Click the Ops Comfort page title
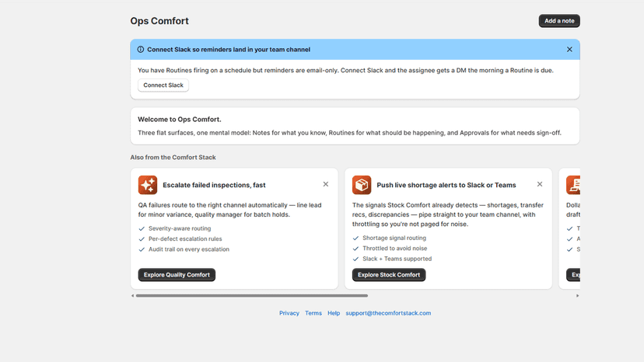 [x=159, y=21]
